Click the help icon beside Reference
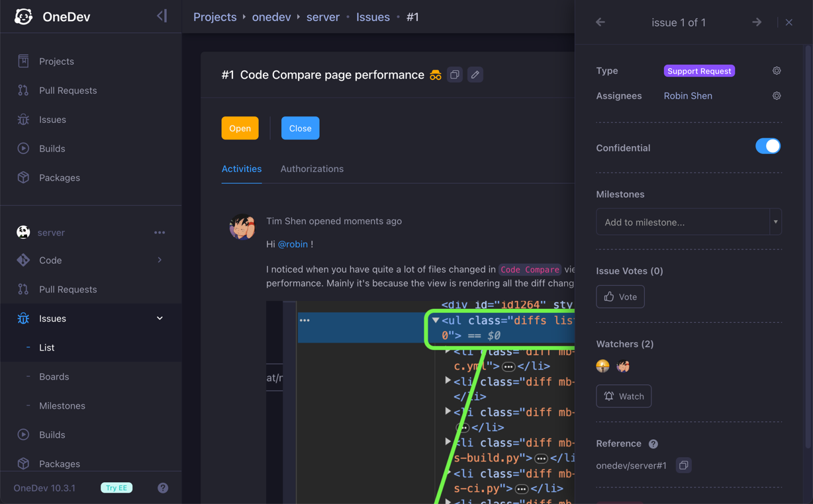813x504 pixels. pos(653,444)
